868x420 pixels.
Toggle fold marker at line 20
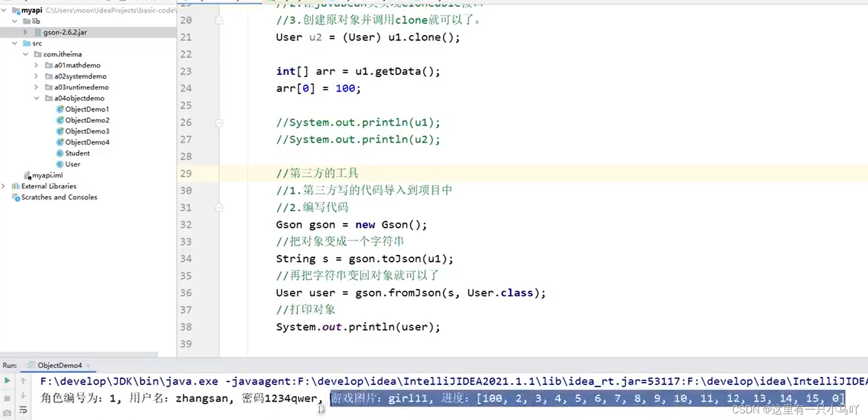coord(219,20)
